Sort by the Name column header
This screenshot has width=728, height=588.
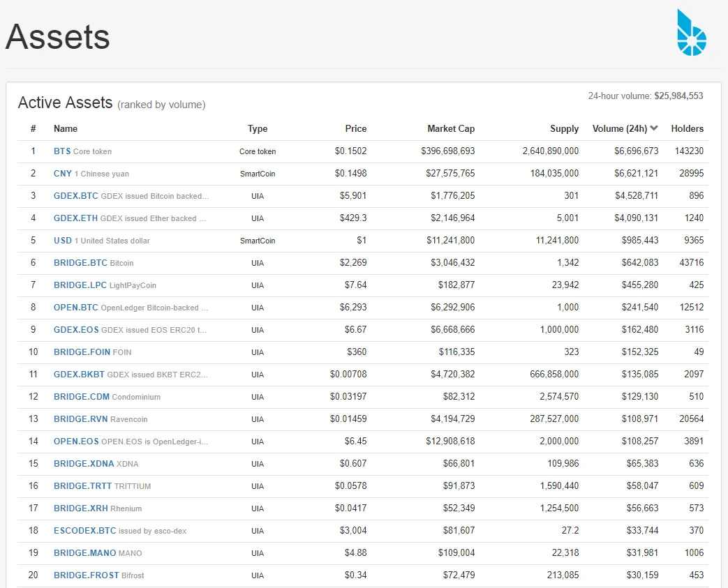[x=66, y=128]
